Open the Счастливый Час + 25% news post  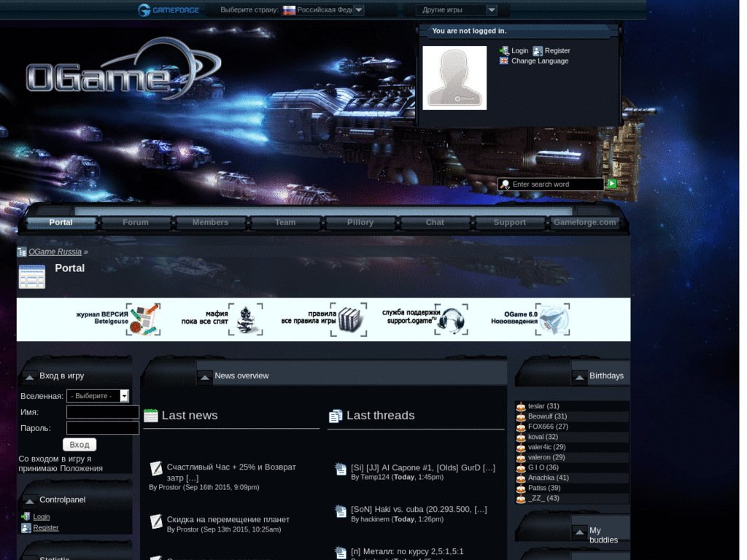(231, 472)
